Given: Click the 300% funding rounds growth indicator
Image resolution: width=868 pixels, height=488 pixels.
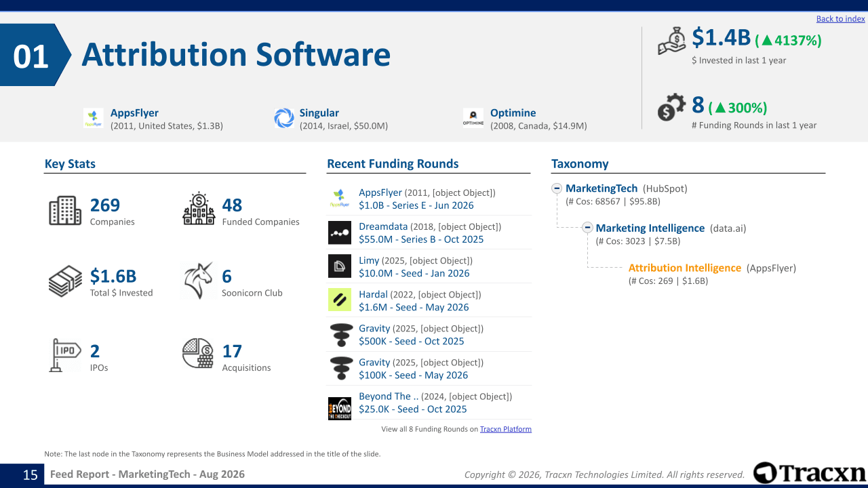Looking at the screenshot, I should [x=738, y=108].
